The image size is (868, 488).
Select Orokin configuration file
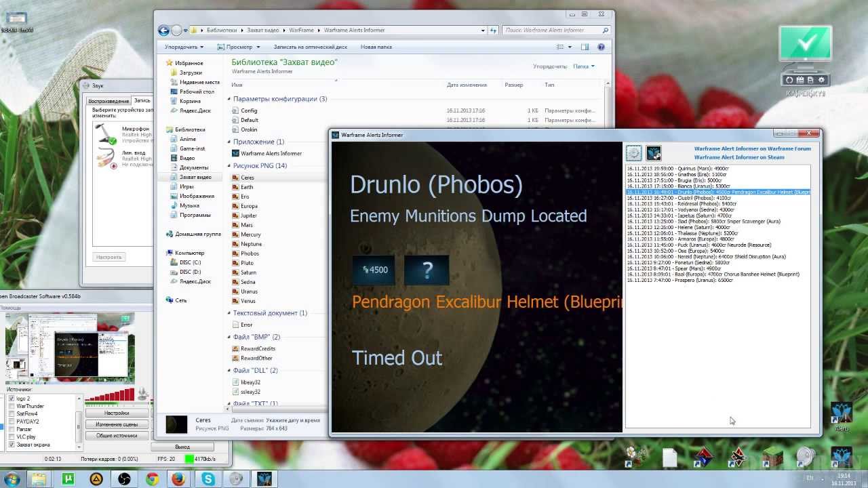pos(244,129)
